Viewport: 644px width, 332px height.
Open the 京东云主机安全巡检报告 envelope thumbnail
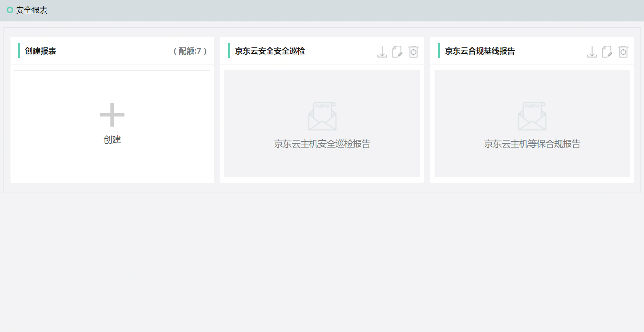[x=322, y=116]
